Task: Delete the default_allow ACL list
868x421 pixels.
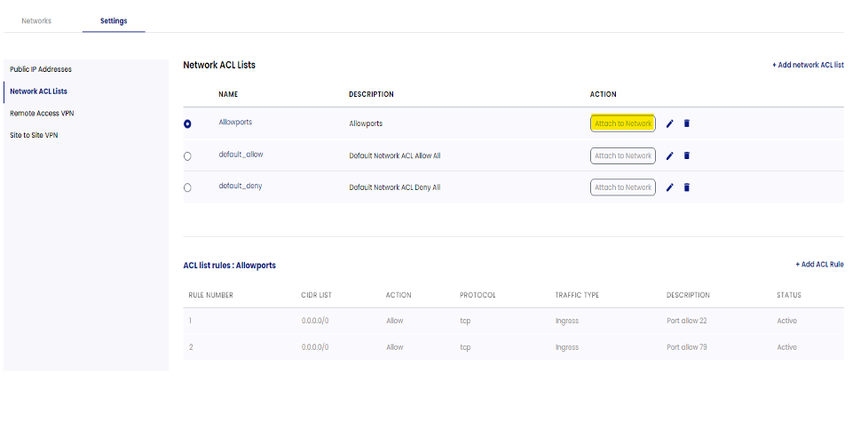Action: click(x=687, y=155)
